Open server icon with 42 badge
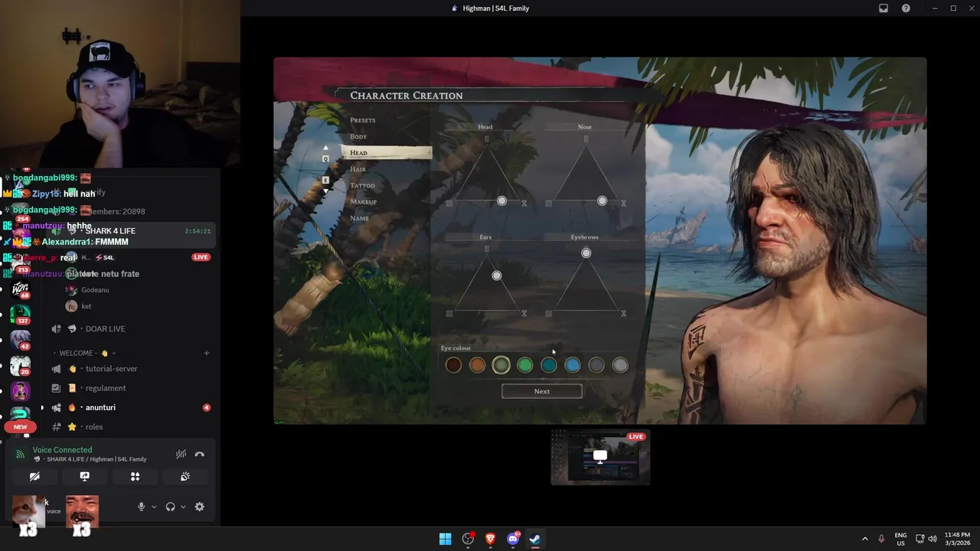 21,339
